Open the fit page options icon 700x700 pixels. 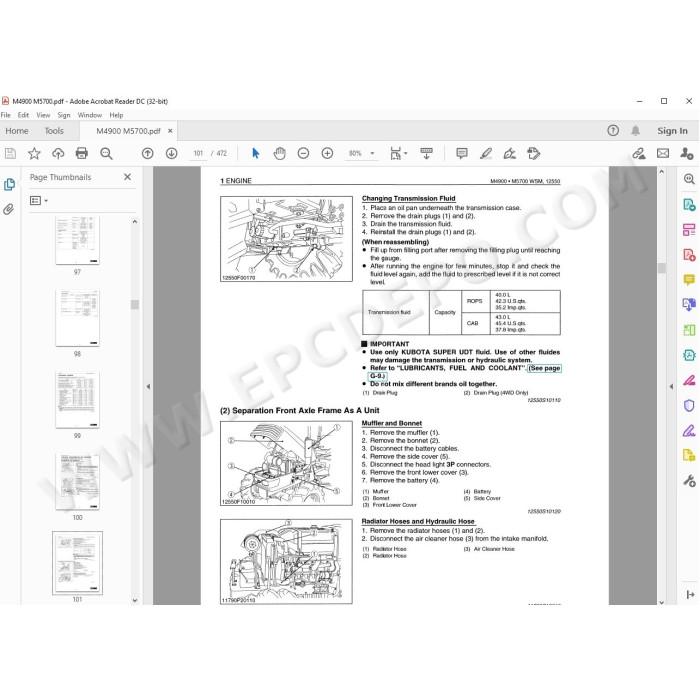tap(396, 154)
